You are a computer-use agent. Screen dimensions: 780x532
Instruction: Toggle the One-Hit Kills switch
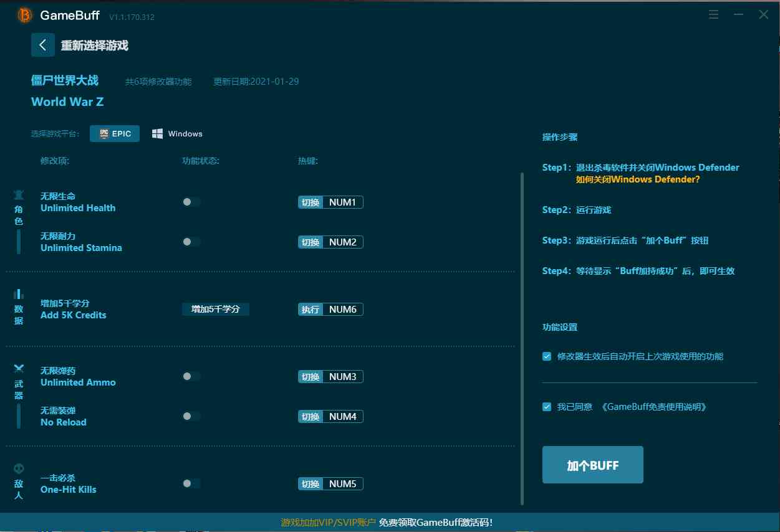191,483
